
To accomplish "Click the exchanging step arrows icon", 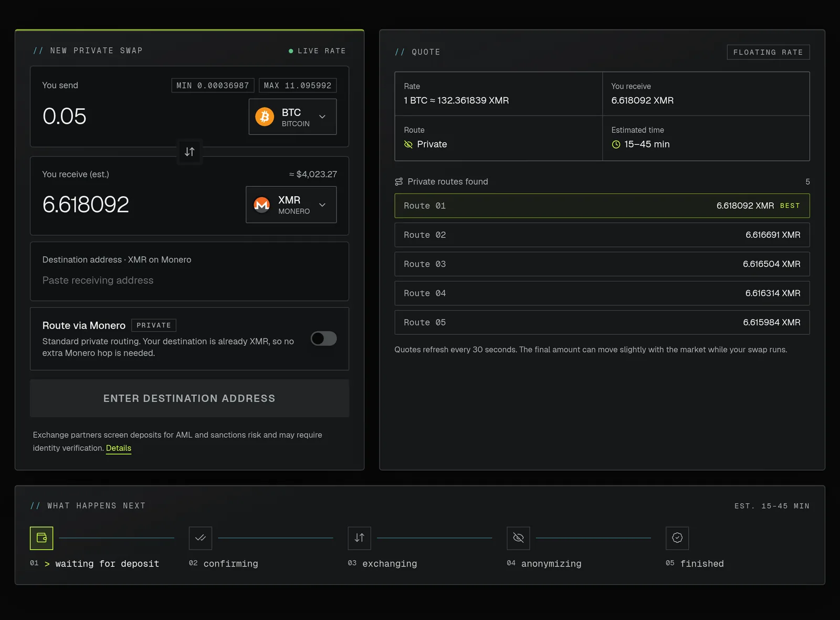I will [359, 538].
